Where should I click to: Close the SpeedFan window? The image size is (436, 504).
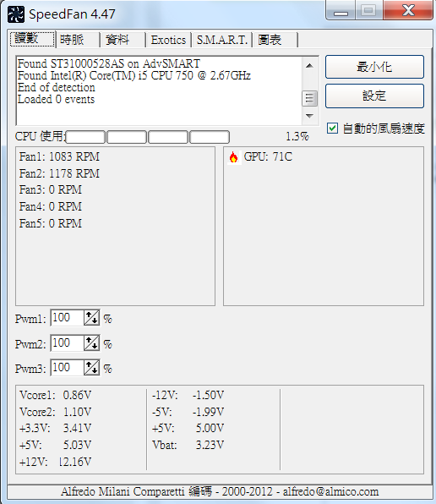(x=408, y=10)
